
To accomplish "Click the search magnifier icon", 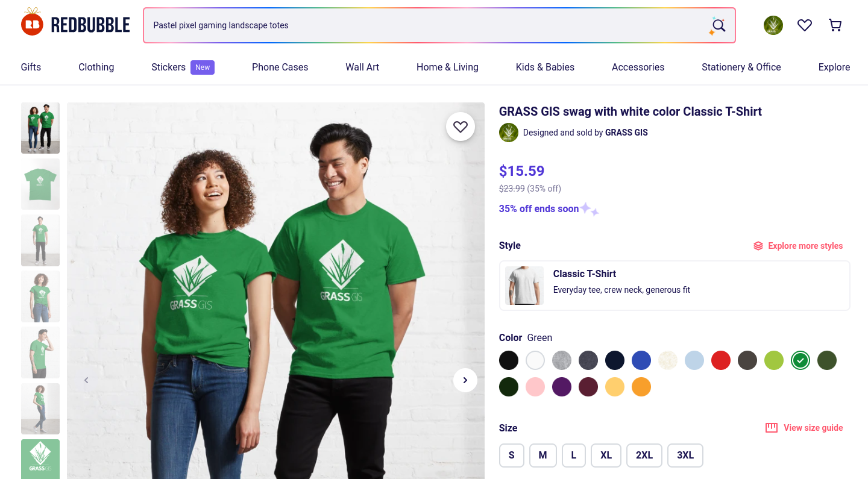I will pos(718,25).
